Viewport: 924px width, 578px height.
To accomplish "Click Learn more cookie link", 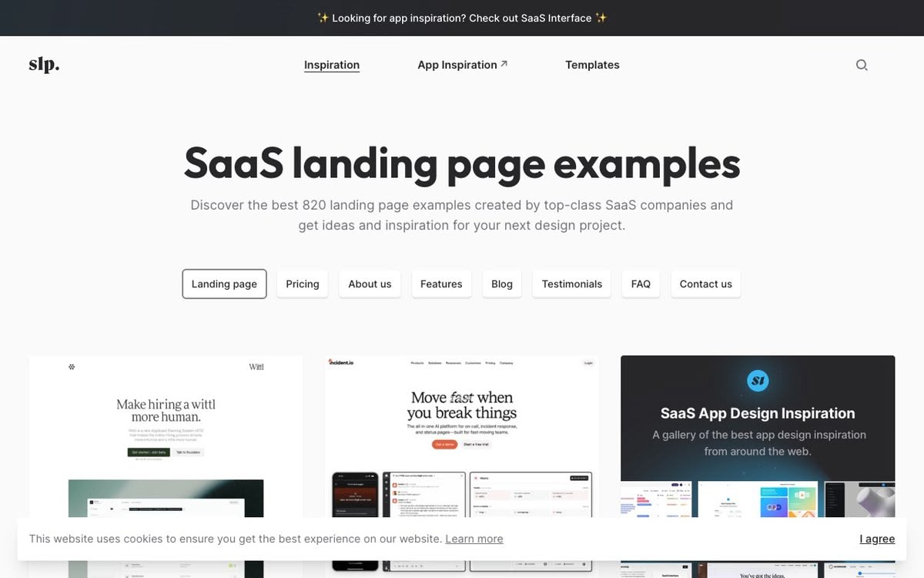I will click(474, 539).
